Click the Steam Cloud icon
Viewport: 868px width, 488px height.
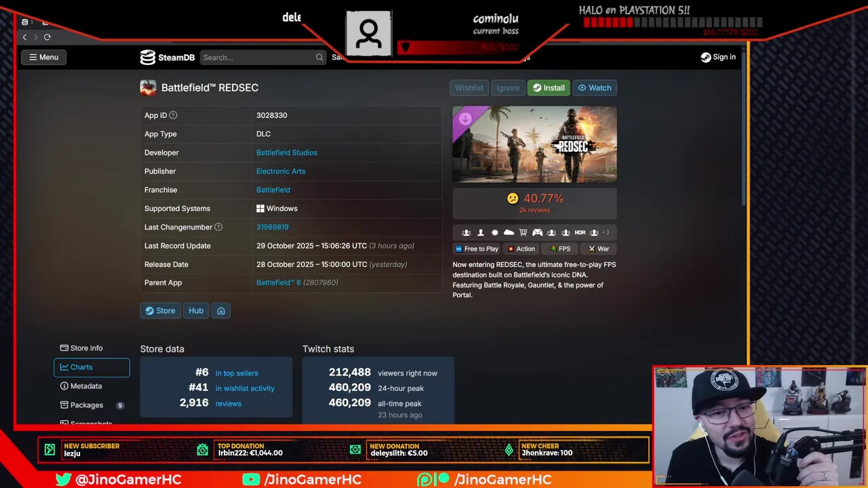509,232
